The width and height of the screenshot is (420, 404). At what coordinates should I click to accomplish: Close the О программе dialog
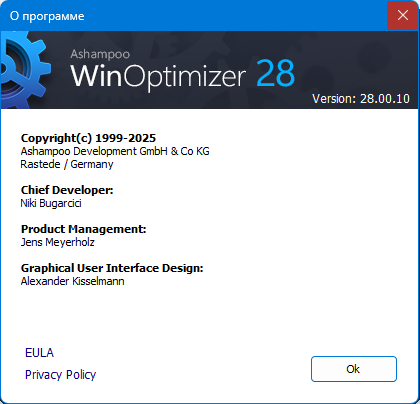[403, 15]
